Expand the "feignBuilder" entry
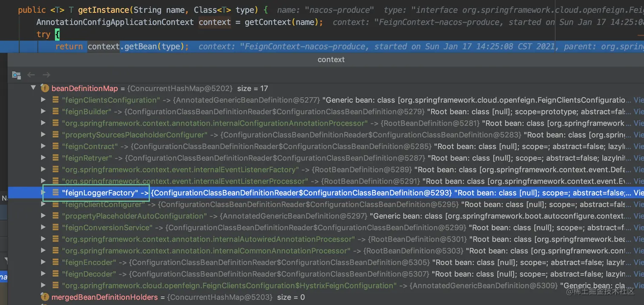The width and height of the screenshot is (644, 305). click(x=43, y=111)
